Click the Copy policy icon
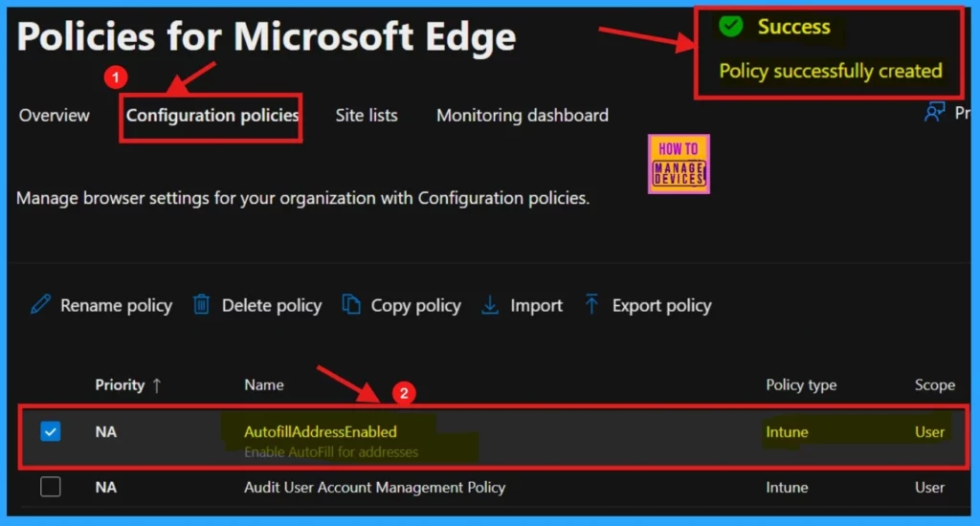The height and width of the screenshot is (526, 980). pos(350,304)
